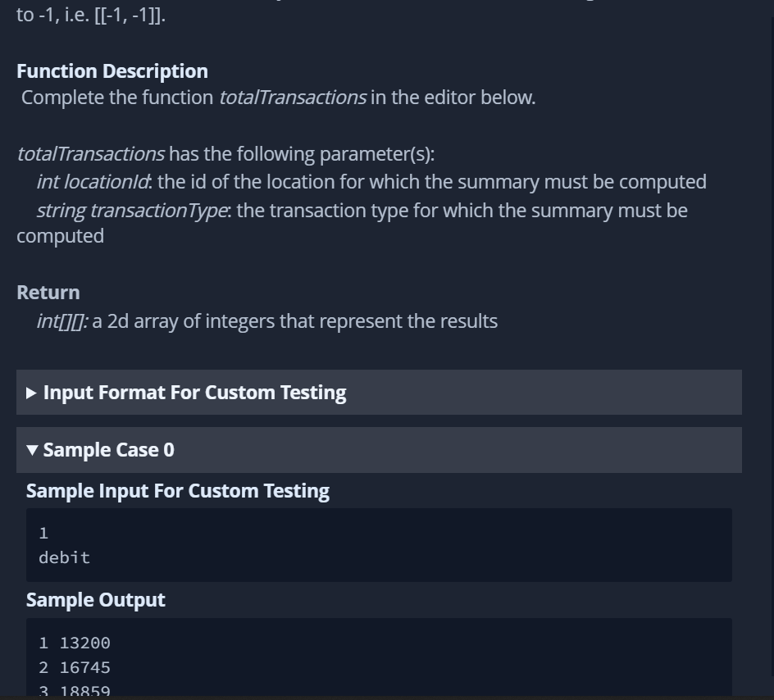Click the '2 16745' sample output line
Viewport: 774px width, 700px height.
(x=74, y=668)
